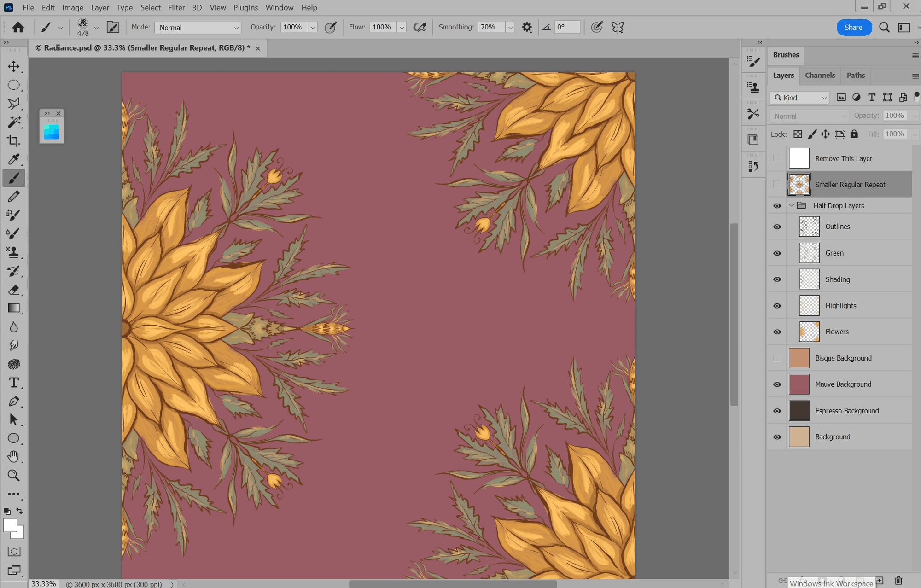Hide the Mauve Background layer
Viewport: 921px width, 588px height.
(x=777, y=384)
